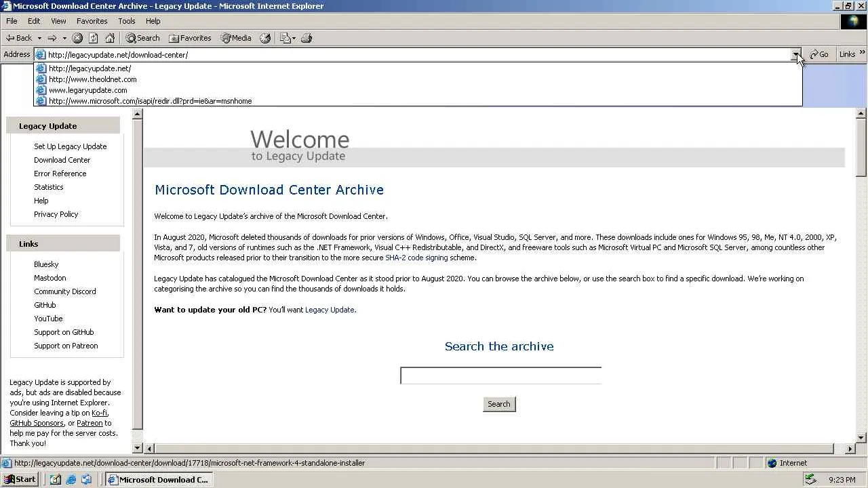Follow the Patreon link in the ads notice
The height and width of the screenshot is (488, 868).
click(90, 423)
